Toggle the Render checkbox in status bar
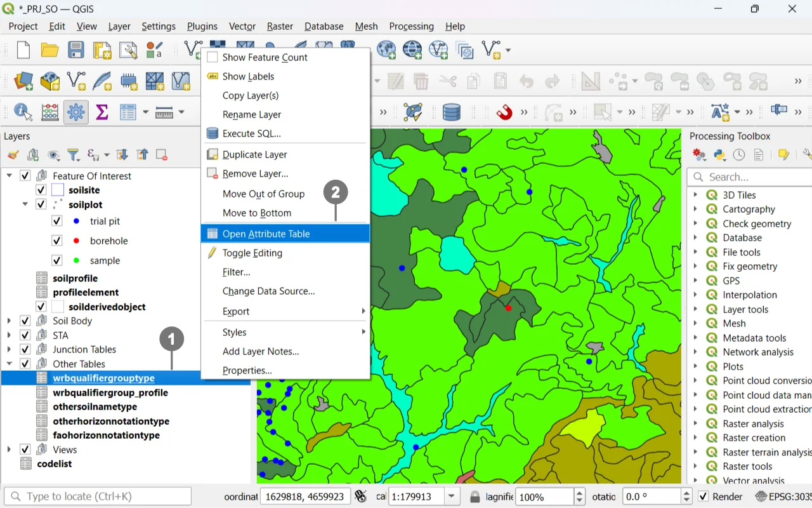Viewport: 812px width, 508px height. coord(704,497)
